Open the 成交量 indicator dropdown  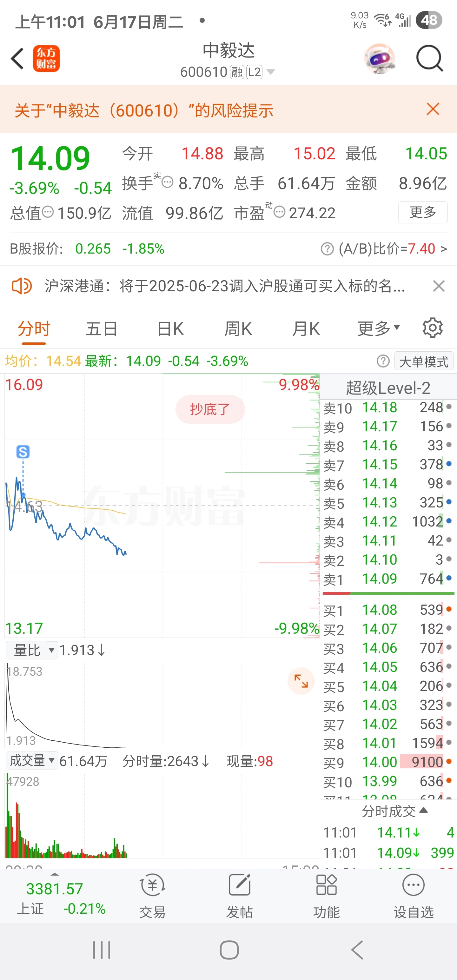coord(32,761)
